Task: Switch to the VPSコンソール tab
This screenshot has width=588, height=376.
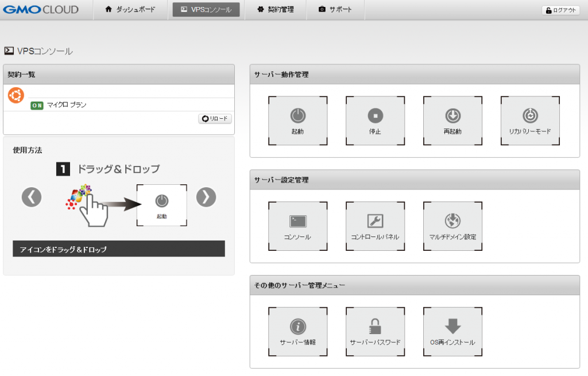Action: [206, 9]
